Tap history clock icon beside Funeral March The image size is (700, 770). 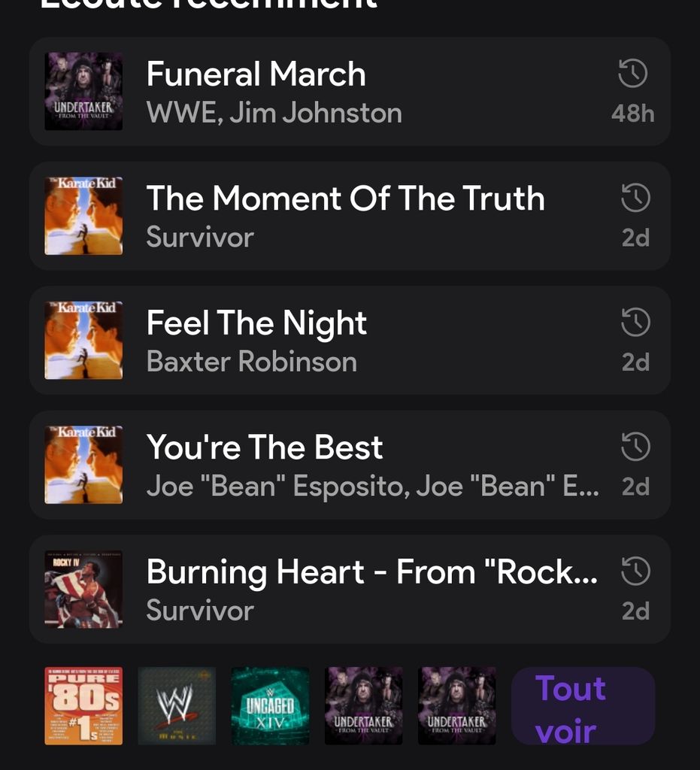coord(633,74)
